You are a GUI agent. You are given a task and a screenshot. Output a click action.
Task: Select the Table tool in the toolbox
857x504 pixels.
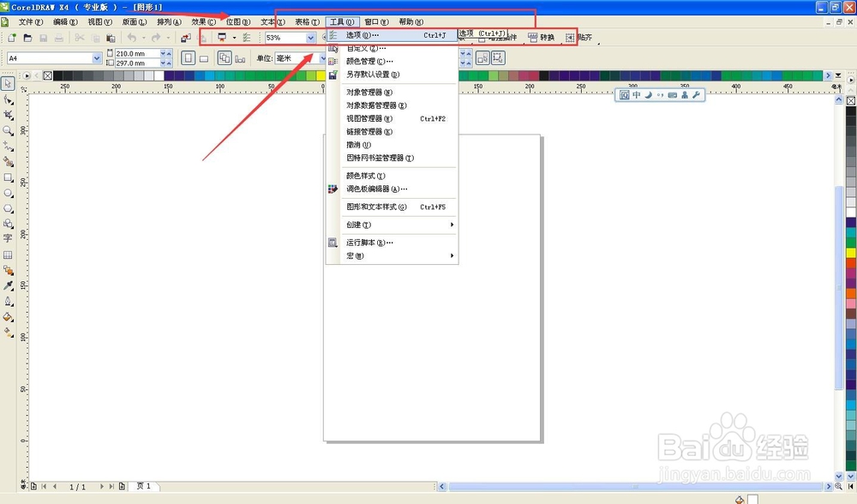8,255
